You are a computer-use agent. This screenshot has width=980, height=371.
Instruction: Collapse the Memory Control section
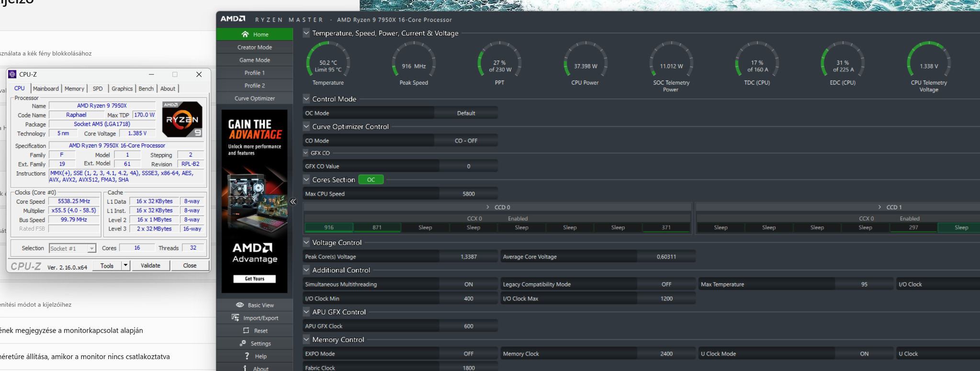point(306,339)
